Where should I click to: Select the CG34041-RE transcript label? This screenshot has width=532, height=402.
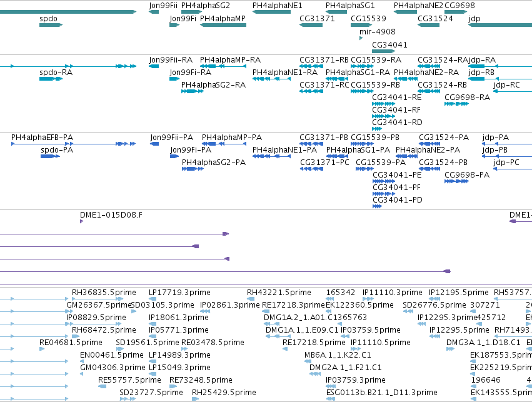[396, 98]
